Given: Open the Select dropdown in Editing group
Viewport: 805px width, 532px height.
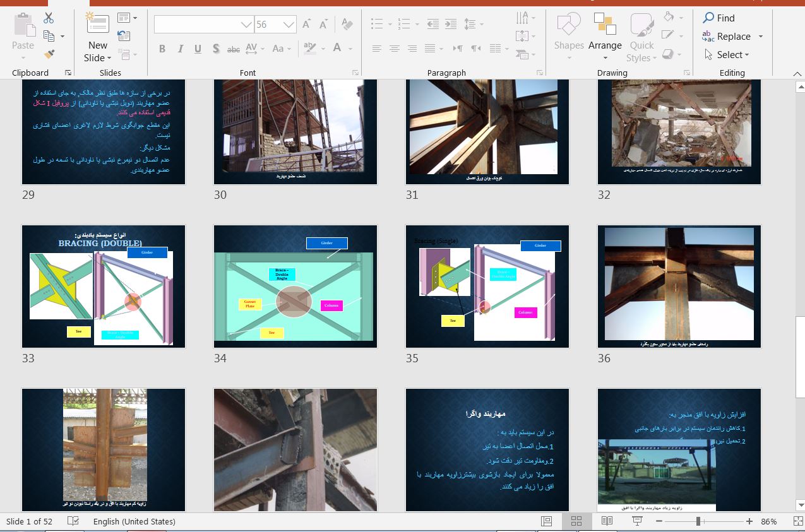Looking at the screenshot, I should click(x=732, y=55).
